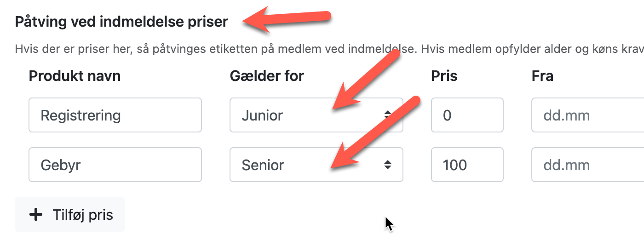Focus the Gebyr product name field
This screenshot has width=644, height=241.
115,165
